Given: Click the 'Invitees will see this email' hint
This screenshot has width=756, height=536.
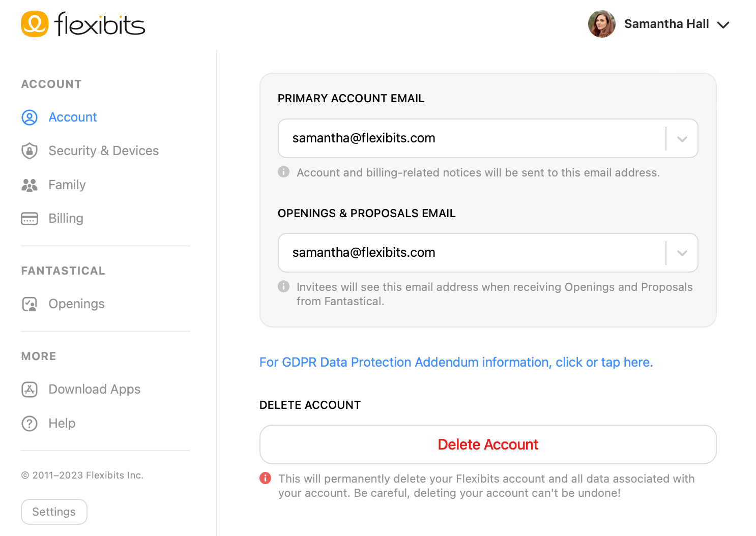Looking at the screenshot, I should coord(495,294).
